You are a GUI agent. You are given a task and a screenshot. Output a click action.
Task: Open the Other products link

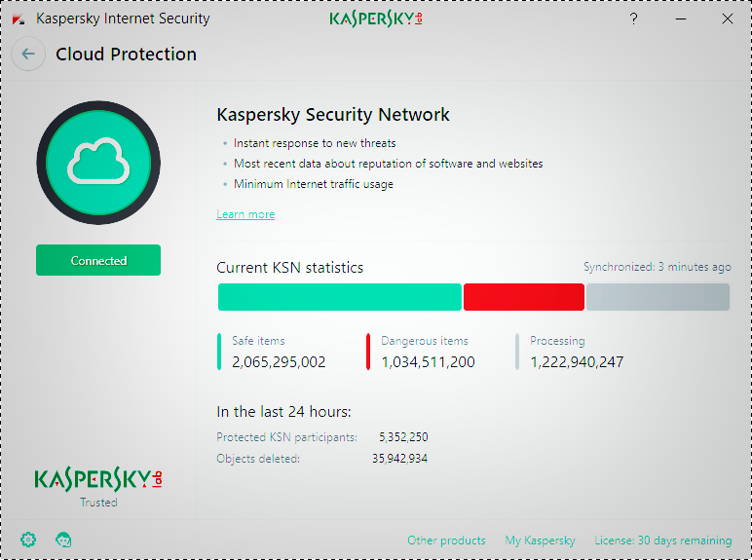(446, 541)
